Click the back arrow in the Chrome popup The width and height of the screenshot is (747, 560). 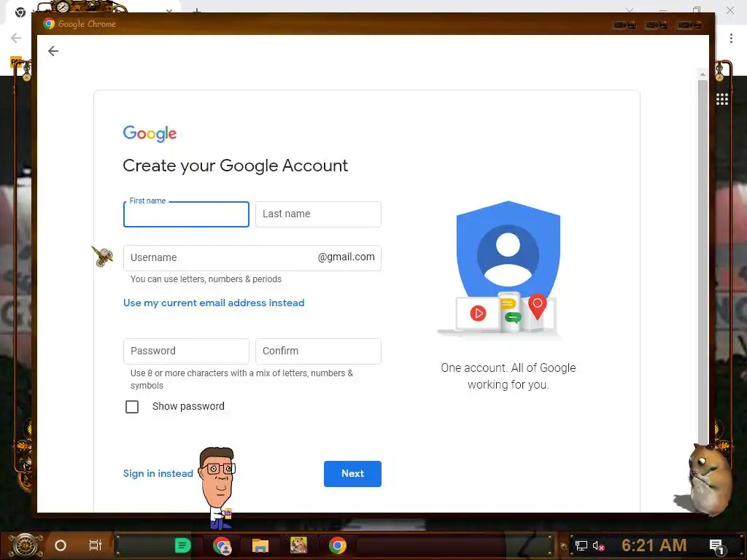pos(53,51)
